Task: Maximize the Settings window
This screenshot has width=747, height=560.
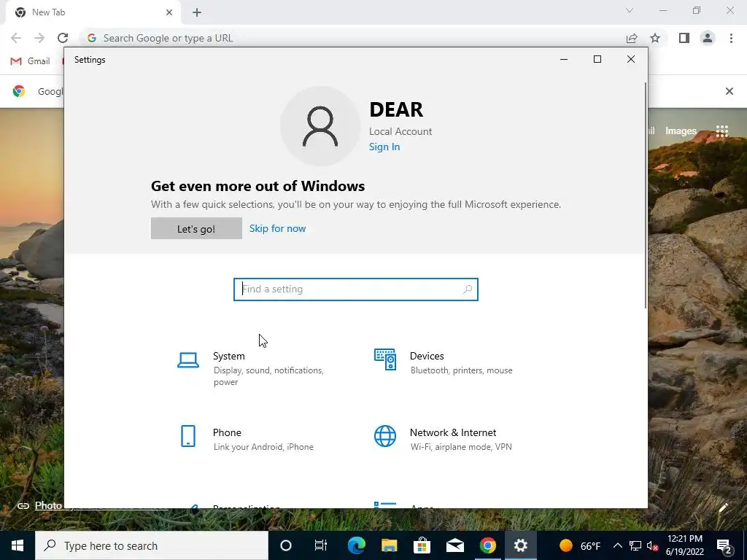Action: [597, 59]
